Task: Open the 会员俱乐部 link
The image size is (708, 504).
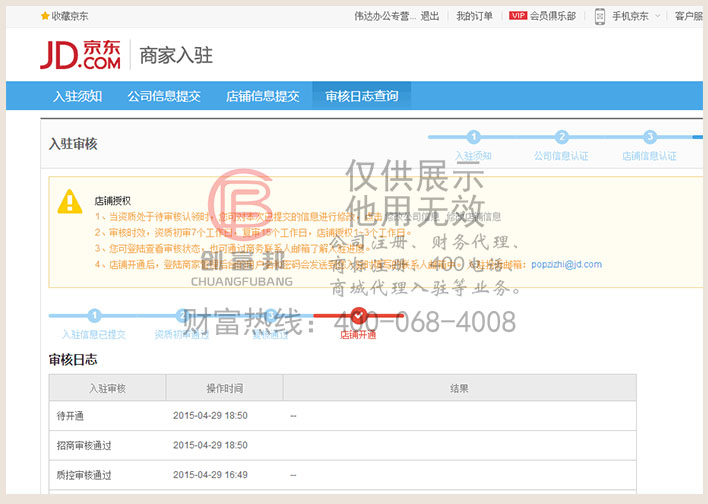Action: pyautogui.click(x=553, y=16)
